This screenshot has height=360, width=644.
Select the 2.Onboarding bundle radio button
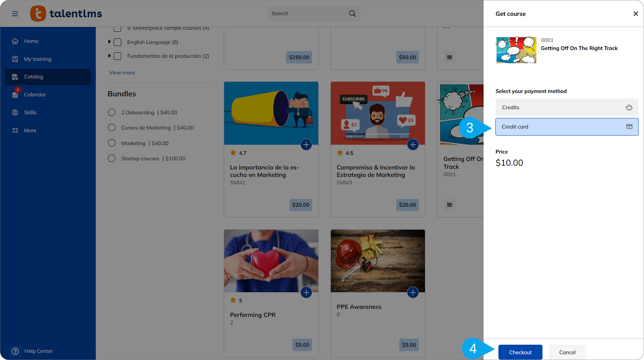click(112, 112)
